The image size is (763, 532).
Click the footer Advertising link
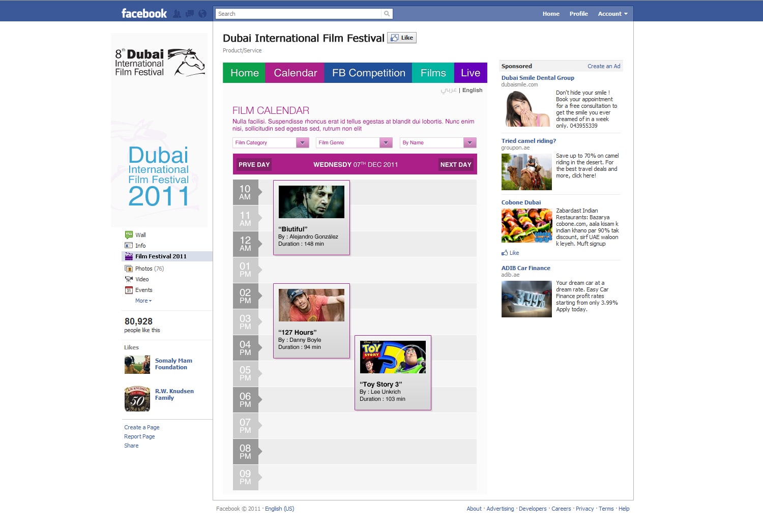tap(500, 509)
